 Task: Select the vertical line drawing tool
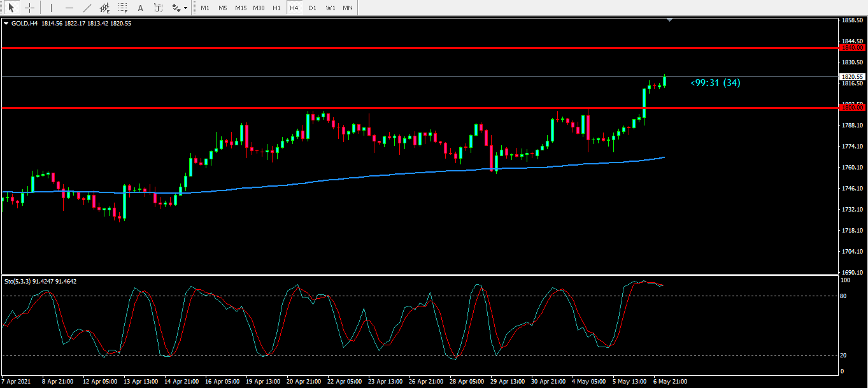[52, 8]
